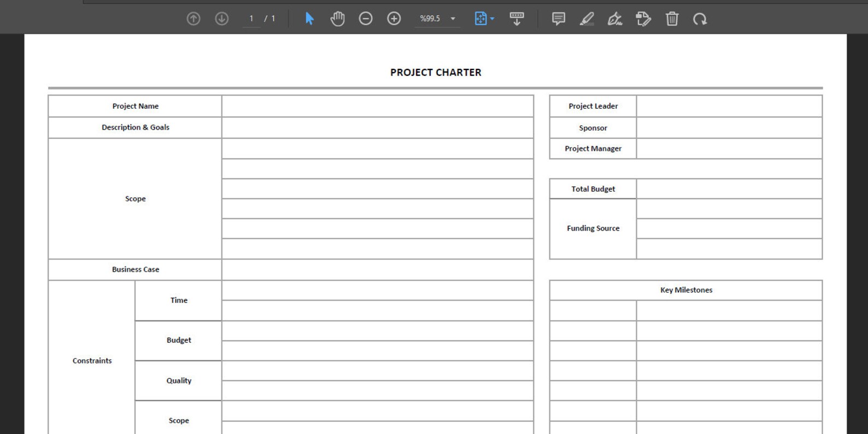Click the current page number field
The image size is (868, 434).
251,19
